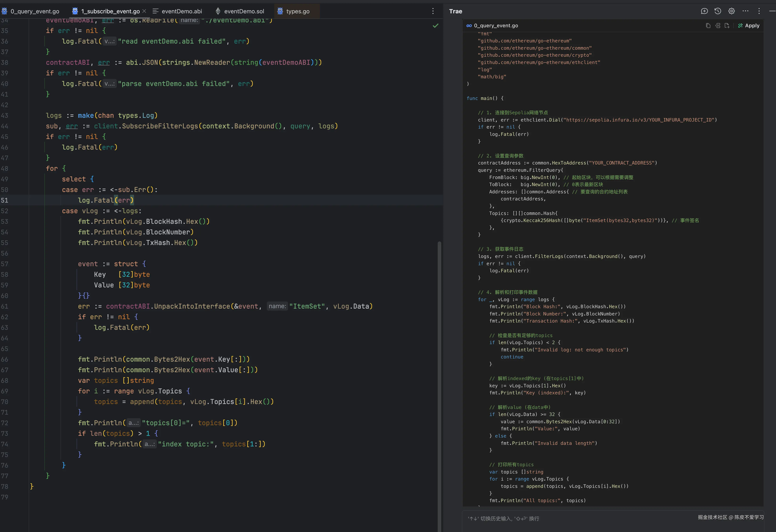The height and width of the screenshot is (532, 776).
Task: Click the green inspection checkmark
Action: [x=435, y=26]
